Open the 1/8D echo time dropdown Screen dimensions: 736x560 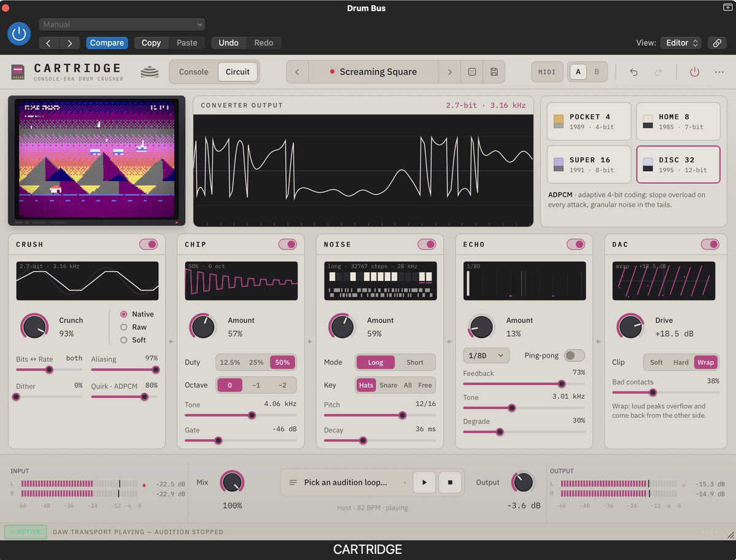tap(486, 356)
